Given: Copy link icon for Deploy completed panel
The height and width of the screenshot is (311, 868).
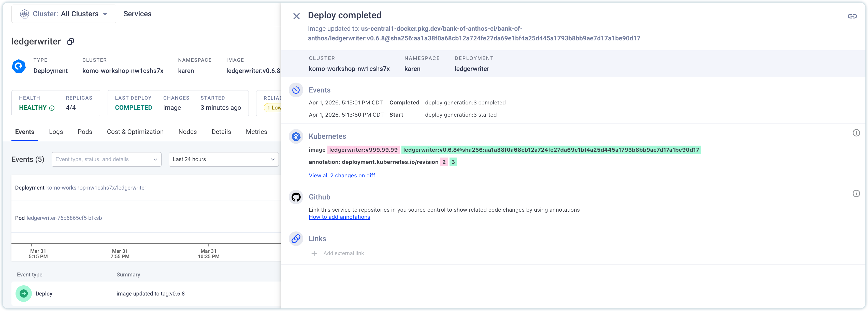Looking at the screenshot, I should pyautogui.click(x=852, y=16).
